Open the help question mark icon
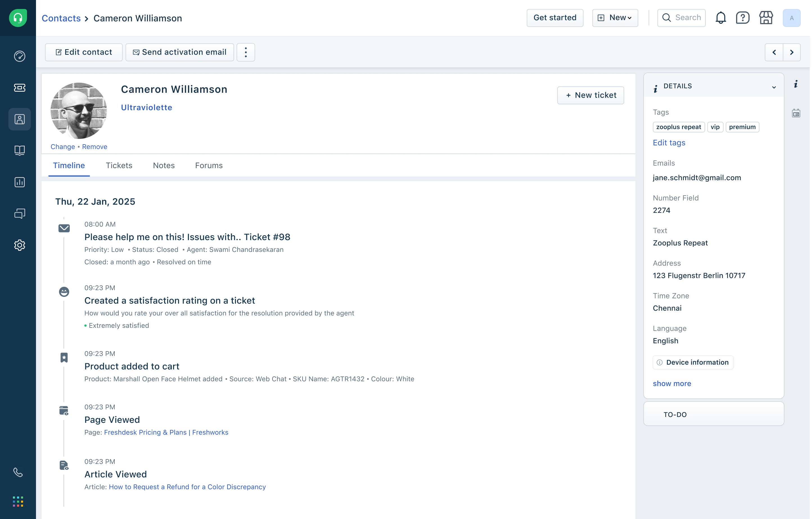Screen dimensions: 812x519 click(743, 18)
